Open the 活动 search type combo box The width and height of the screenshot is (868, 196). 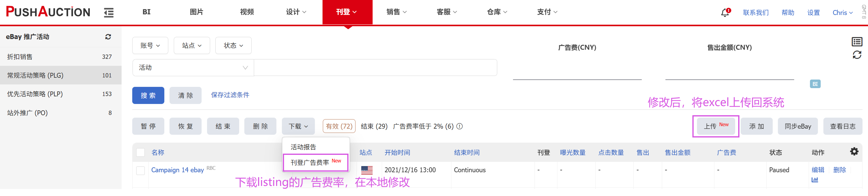point(193,68)
